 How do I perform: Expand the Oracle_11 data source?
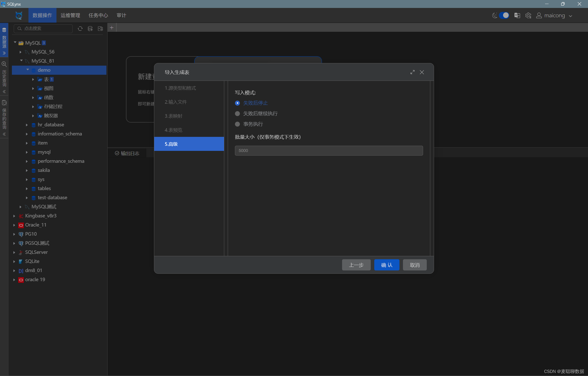pos(14,225)
